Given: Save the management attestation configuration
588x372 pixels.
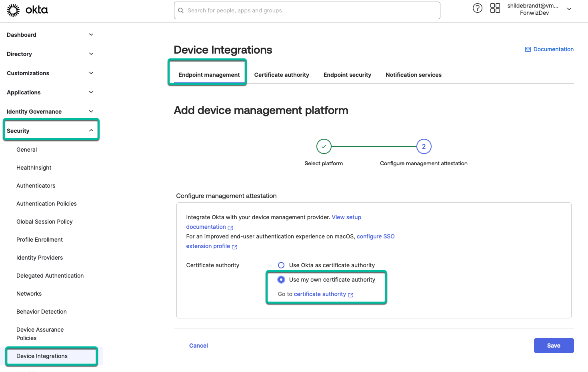Looking at the screenshot, I should (x=554, y=345).
